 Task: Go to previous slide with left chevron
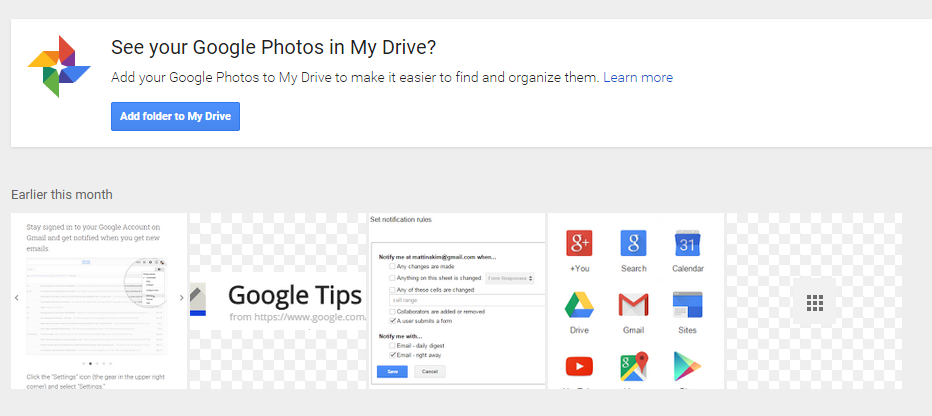(17, 297)
